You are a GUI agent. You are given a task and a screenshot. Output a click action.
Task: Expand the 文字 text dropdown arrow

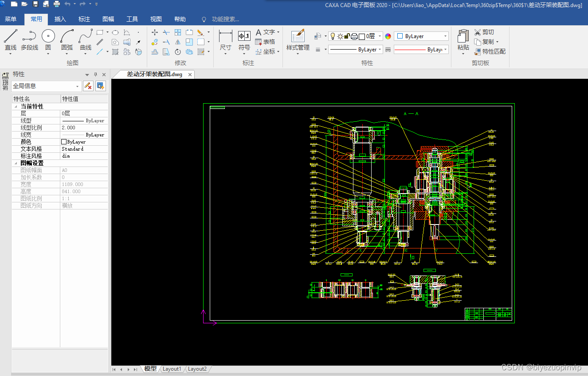tap(278, 32)
